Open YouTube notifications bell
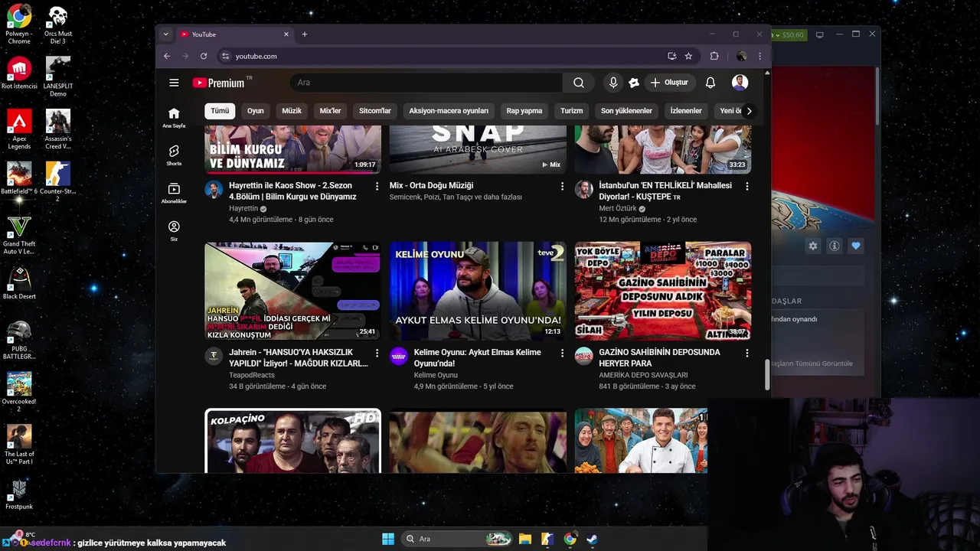Screen dimensions: 980x551 click(710, 83)
